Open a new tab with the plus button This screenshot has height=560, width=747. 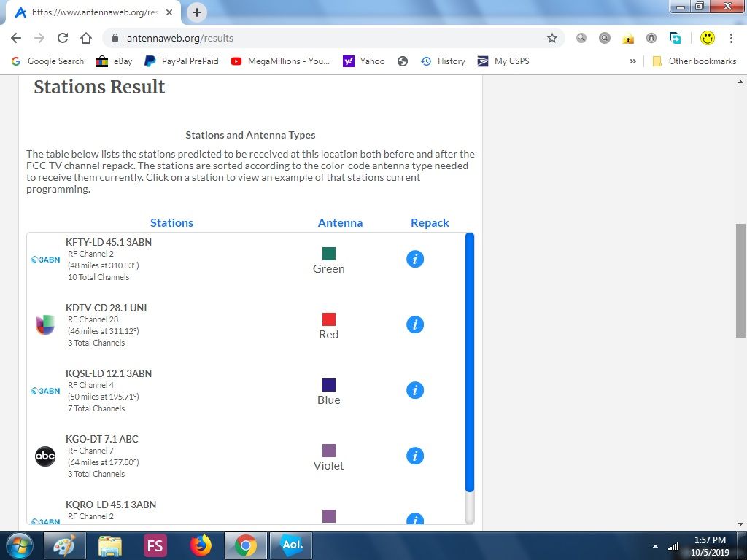point(197,12)
